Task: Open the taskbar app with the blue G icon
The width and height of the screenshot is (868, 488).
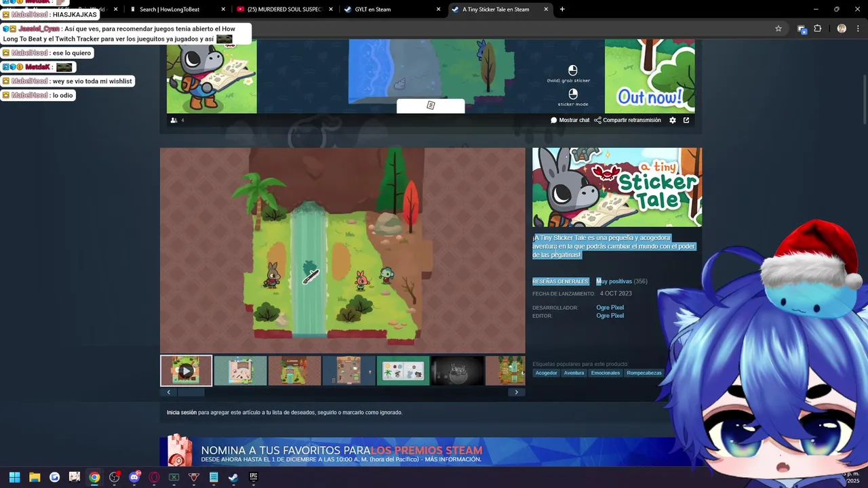Action: click(54, 477)
